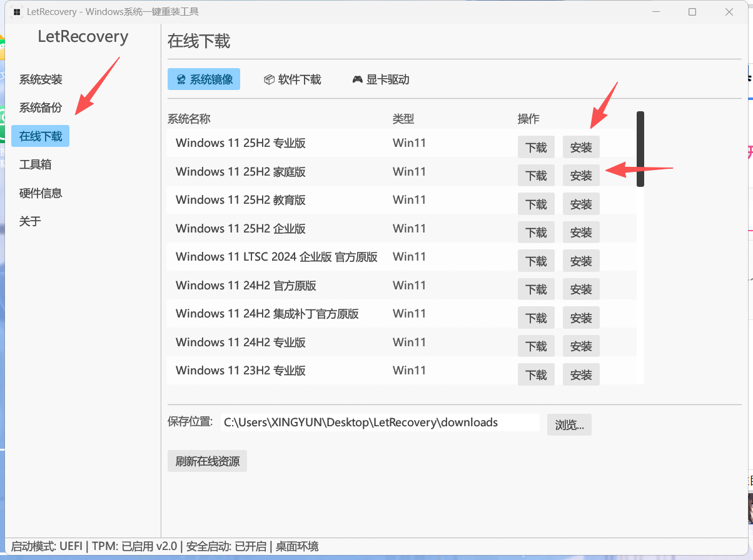Switch to the 显卡驱动 tab
The height and width of the screenshot is (560, 753).
coord(380,79)
